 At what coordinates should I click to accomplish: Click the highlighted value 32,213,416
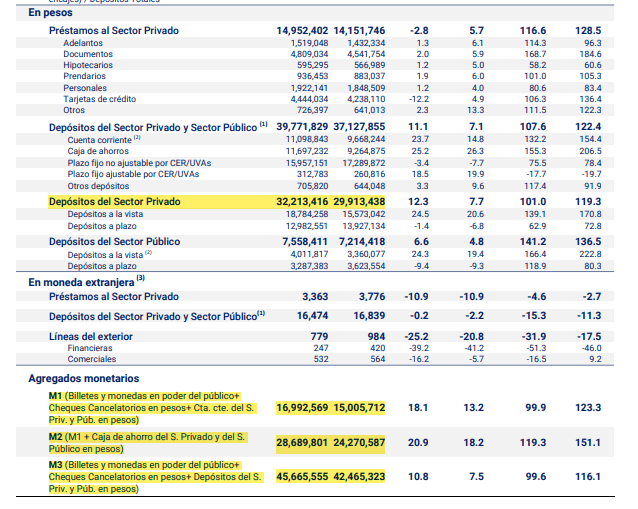(301, 202)
